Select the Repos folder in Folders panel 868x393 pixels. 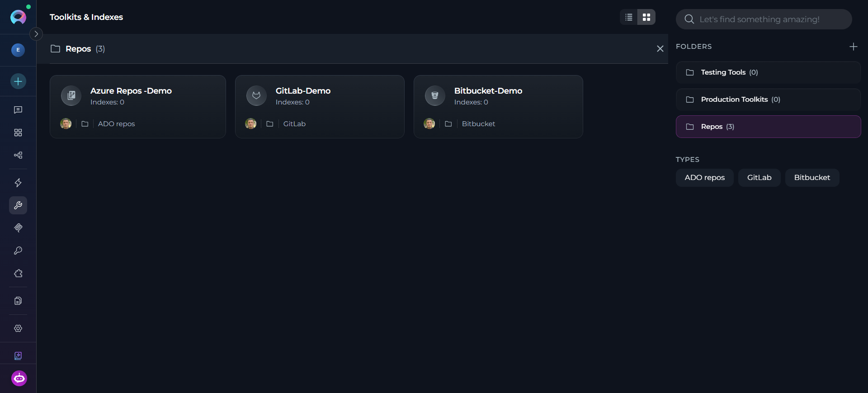tap(769, 127)
